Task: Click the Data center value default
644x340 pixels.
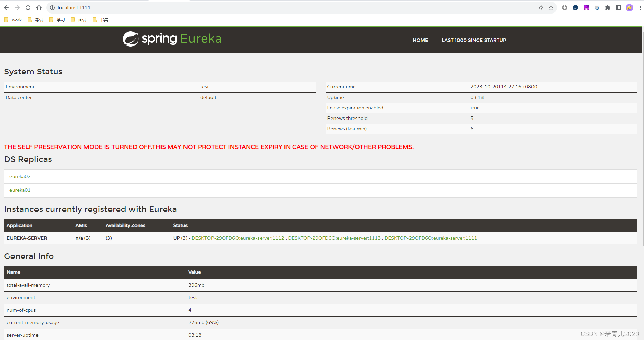Action: point(208,97)
